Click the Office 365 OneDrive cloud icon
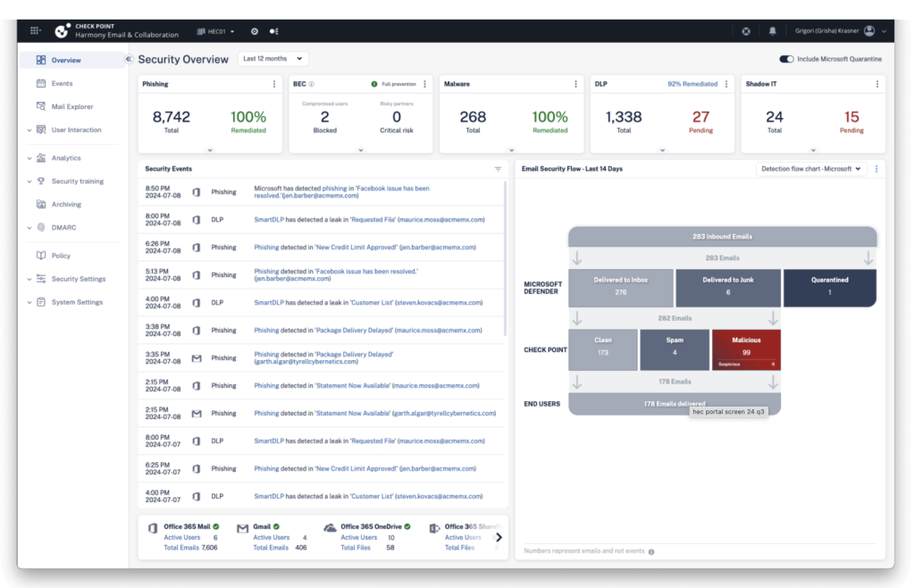Screen dimensions: 915x588 point(330,527)
